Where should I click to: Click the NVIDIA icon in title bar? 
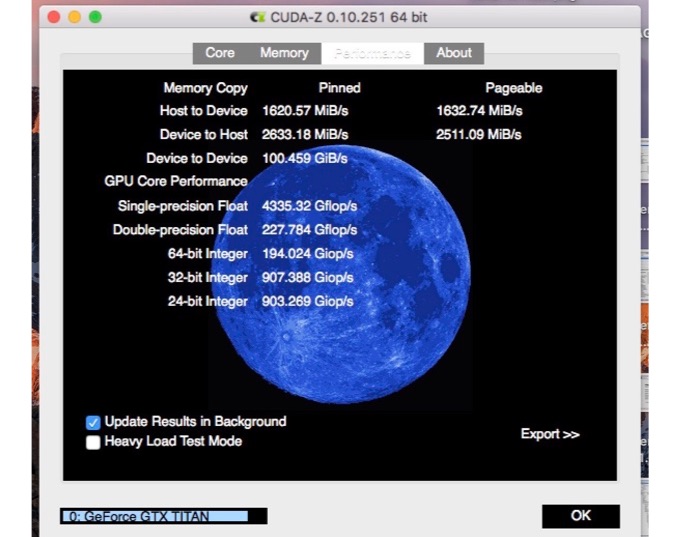point(257,17)
